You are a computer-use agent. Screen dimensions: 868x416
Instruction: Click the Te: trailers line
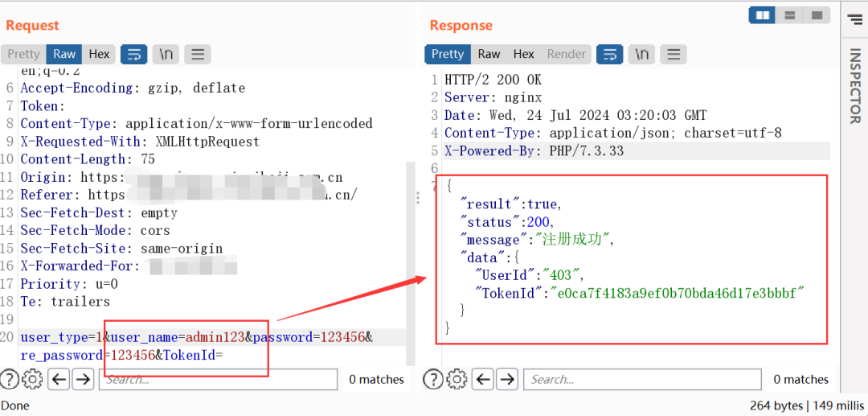point(65,301)
